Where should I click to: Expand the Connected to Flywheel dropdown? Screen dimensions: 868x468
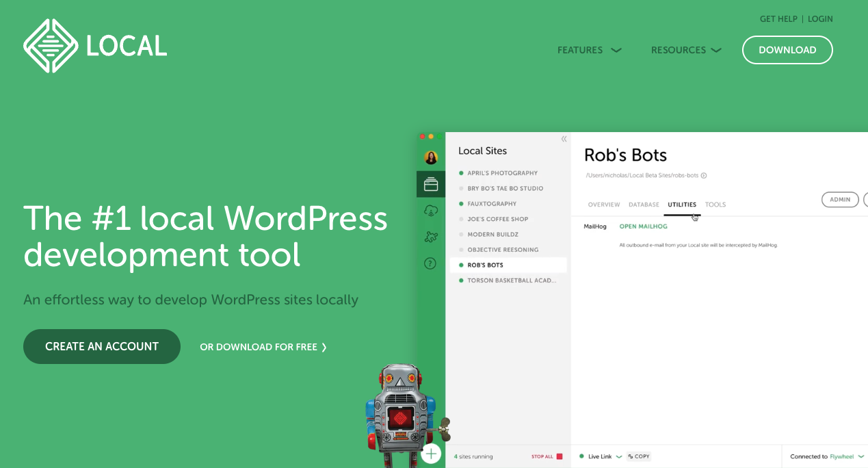[x=860, y=456]
